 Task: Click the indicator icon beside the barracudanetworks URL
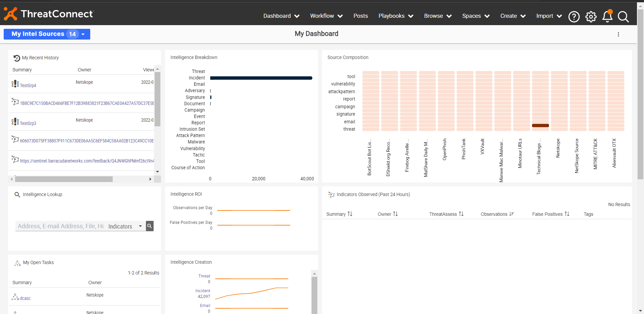pos(15,159)
